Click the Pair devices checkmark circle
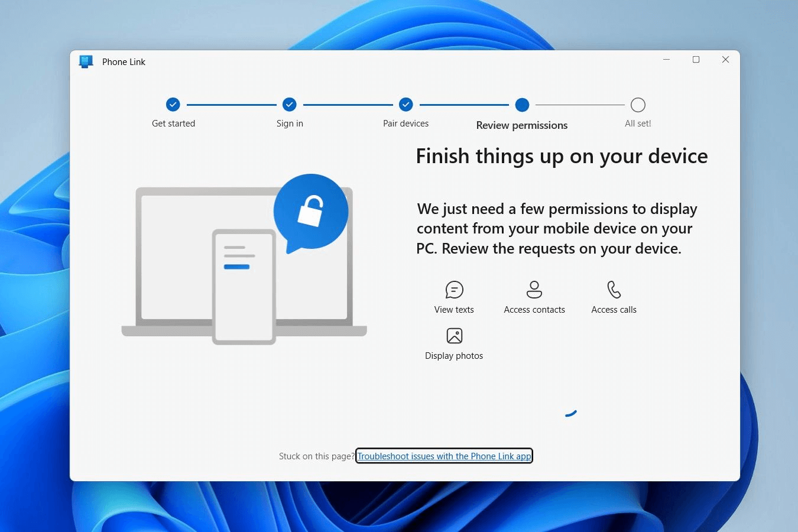This screenshot has width=798, height=532. point(406,105)
